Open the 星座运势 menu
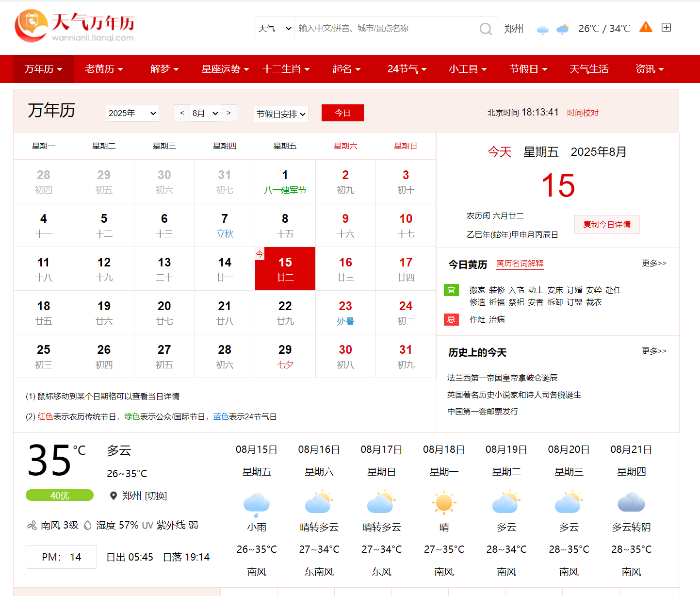Viewport: 700px width, 596px height. (225, 69)
